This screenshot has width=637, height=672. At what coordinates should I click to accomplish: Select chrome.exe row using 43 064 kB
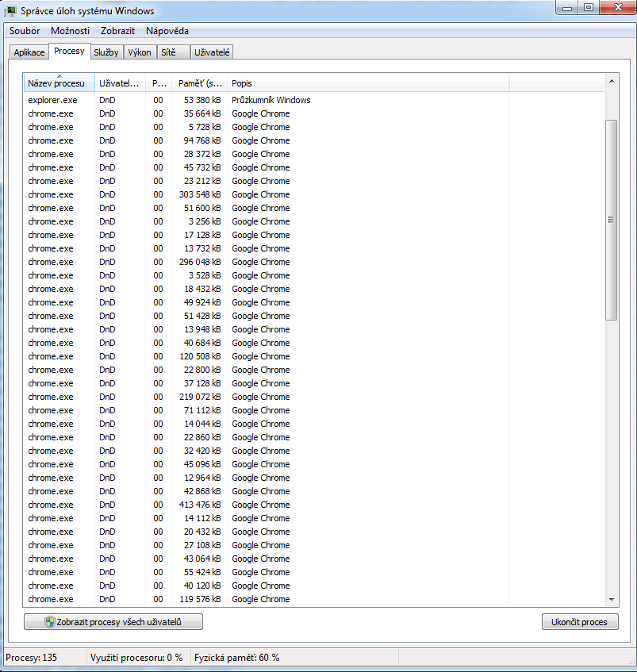[x=267, y=559]
